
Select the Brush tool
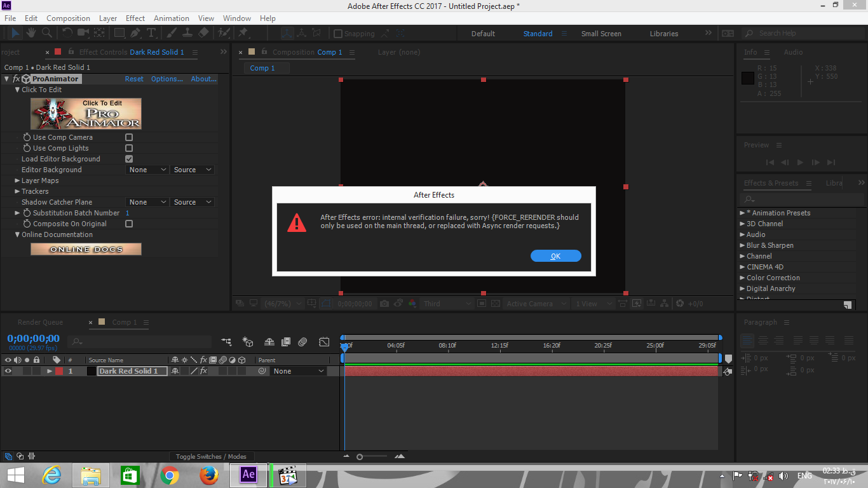pos(171,32)
